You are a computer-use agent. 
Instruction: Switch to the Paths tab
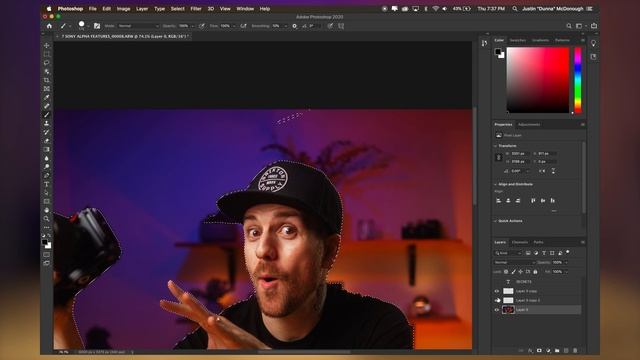tap(538, 242)
